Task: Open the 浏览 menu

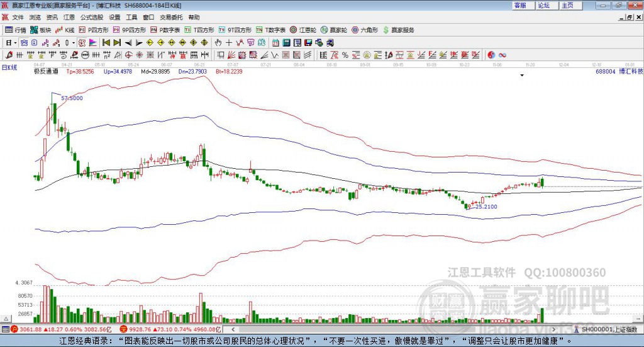Action: click(x=35, y=17)
